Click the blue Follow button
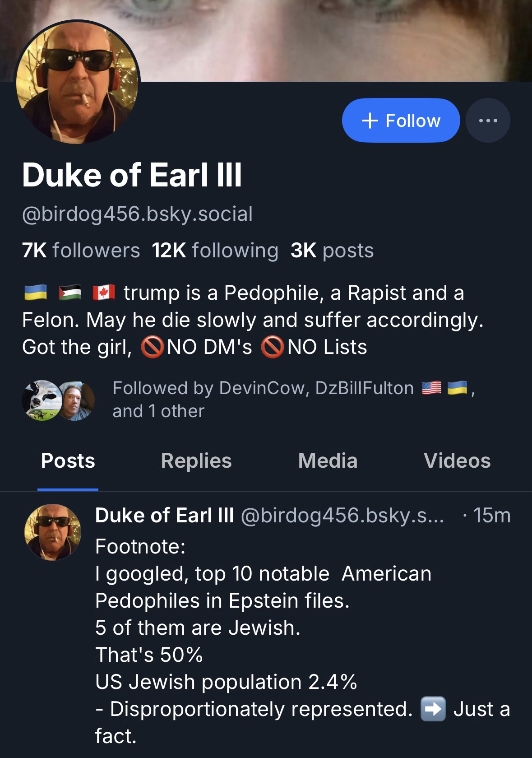This screenshot has width=532, height=758. (401, 121)
